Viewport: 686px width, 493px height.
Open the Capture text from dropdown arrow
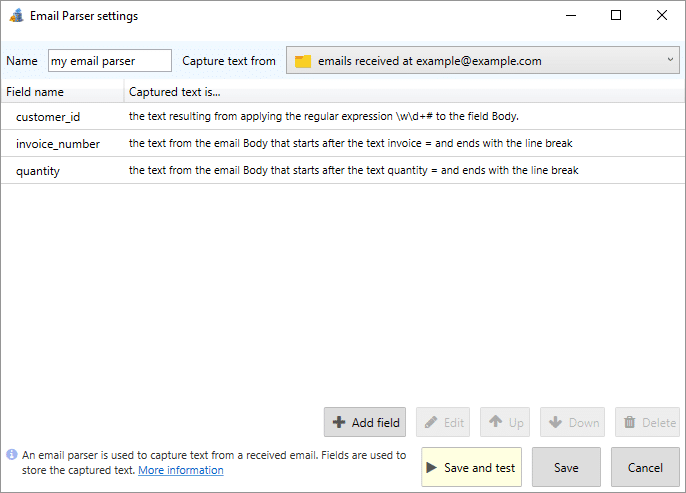click(670, 59)
